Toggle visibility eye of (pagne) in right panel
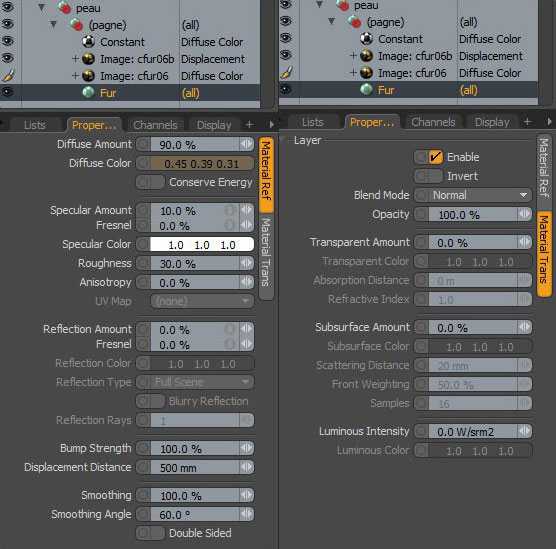 [286, 21]
